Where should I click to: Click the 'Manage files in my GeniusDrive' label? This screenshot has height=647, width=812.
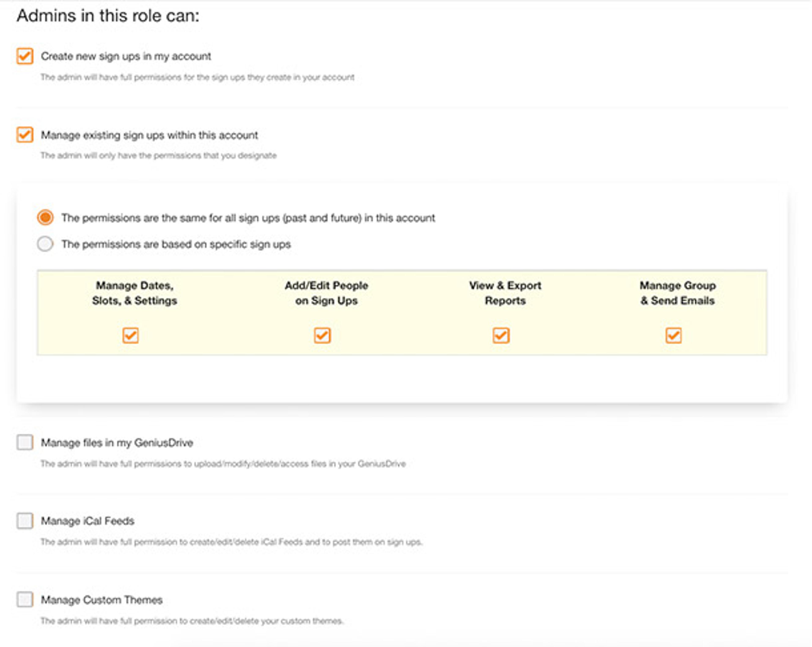117,443
